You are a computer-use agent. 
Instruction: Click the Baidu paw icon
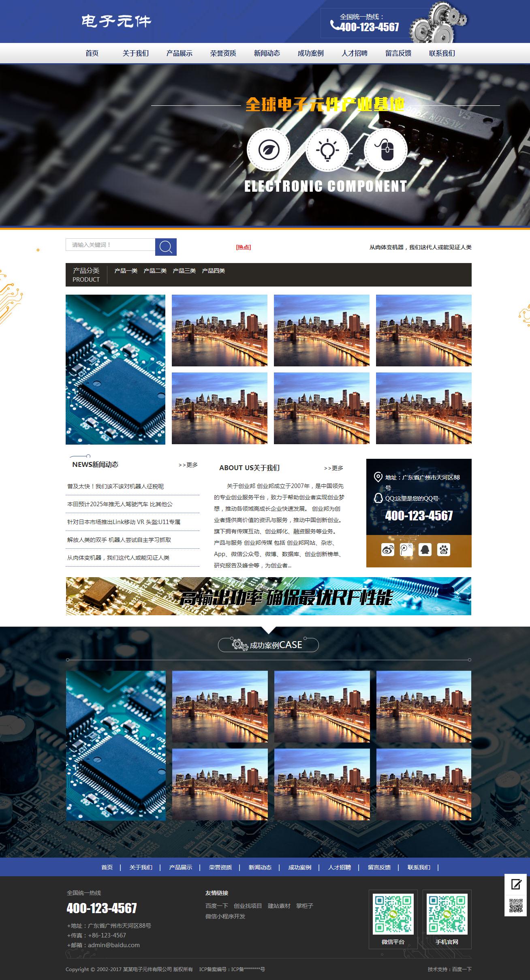pos(444,550)
